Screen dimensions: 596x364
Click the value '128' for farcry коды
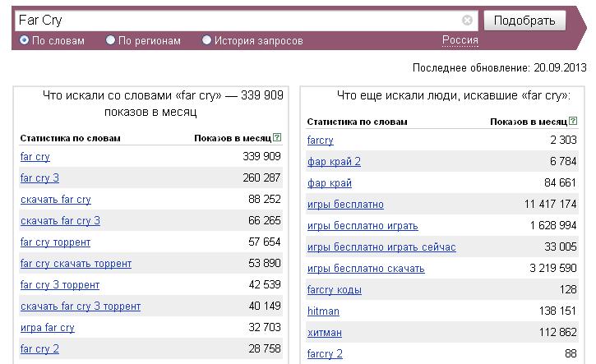point(568,289)
